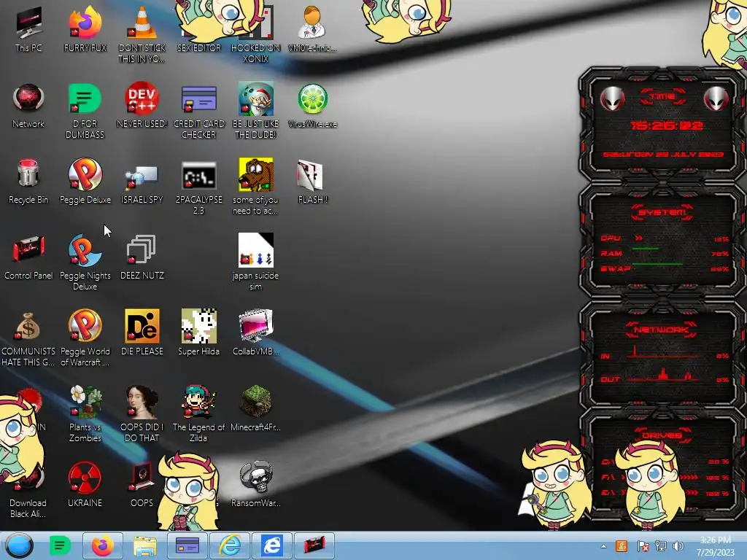Open the FLASH!! shortcut
The width and height of the screenshot is (747, 560).
pos(312,182)
